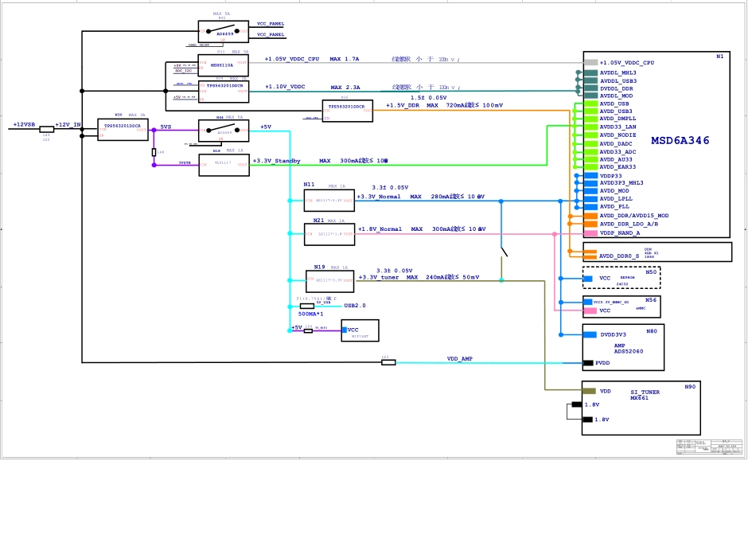Click the USB2.0 label

pyautogui.click(x=355, y=305)
